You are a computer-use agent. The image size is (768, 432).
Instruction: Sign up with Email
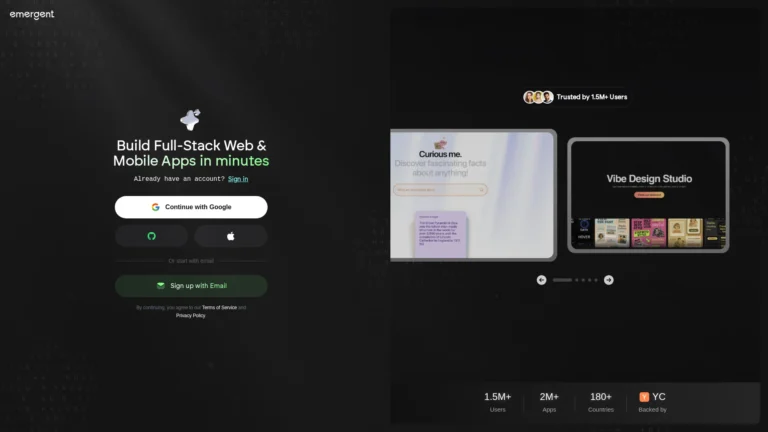coord(191,286)
